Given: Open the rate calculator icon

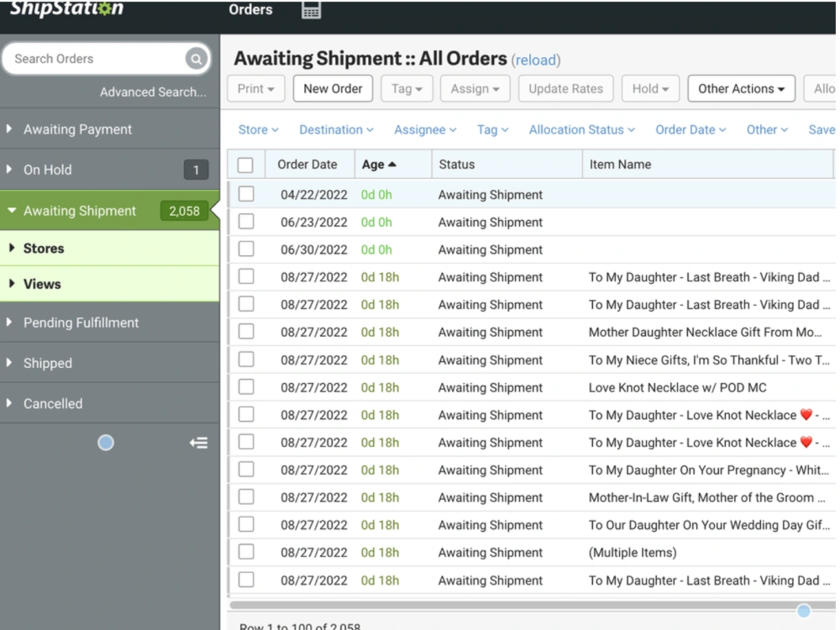Looking at the screenshot, I should [x=310, y=11].
